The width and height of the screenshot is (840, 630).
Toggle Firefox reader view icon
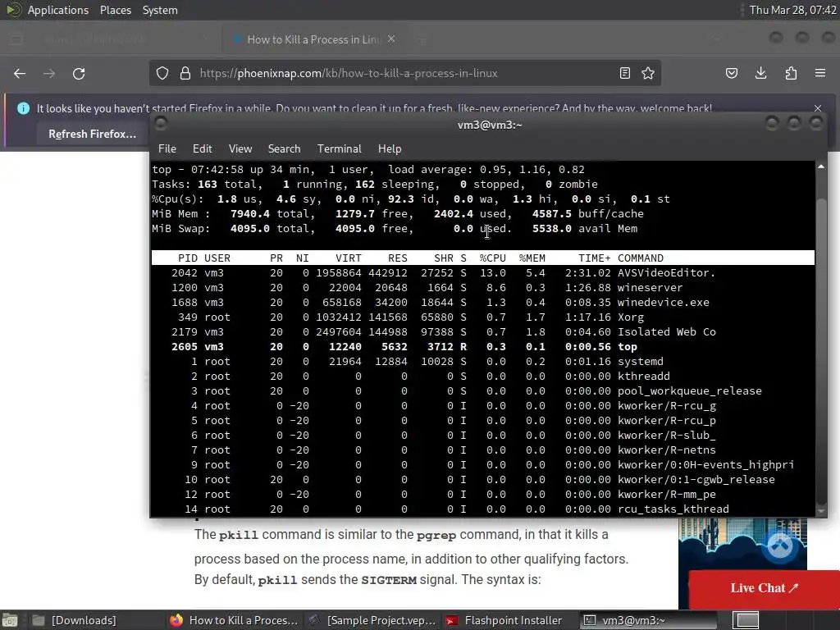[624, 73]
